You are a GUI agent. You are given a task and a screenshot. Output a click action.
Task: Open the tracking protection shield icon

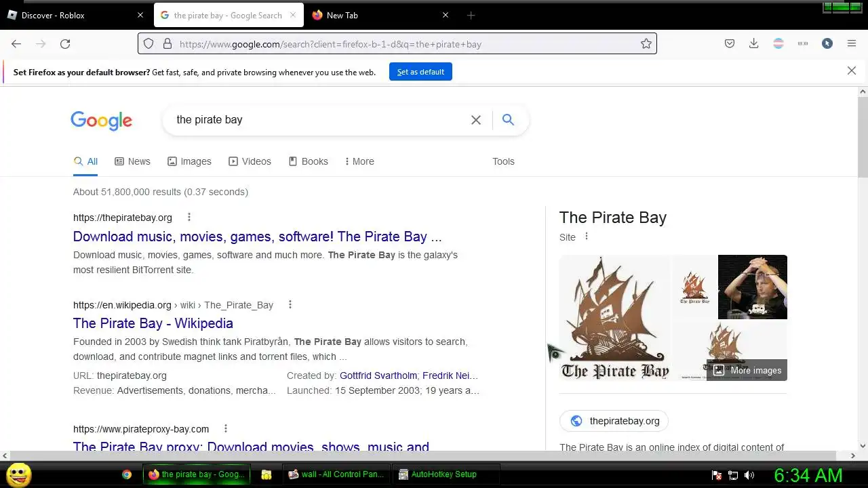pos(149,43)
